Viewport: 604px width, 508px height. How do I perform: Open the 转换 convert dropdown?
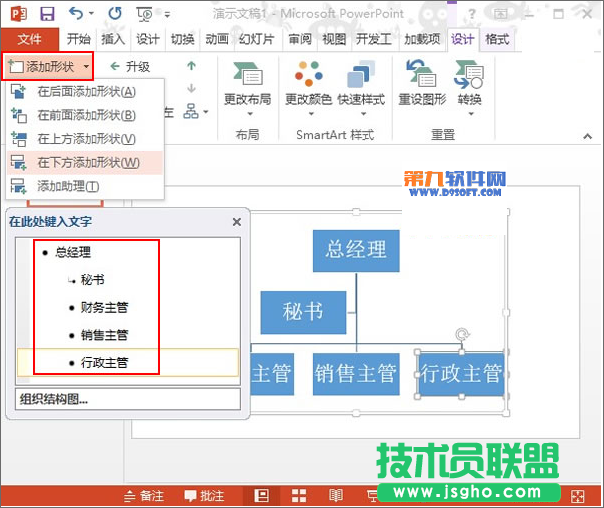pyautogui.click(x=470, y=89)
